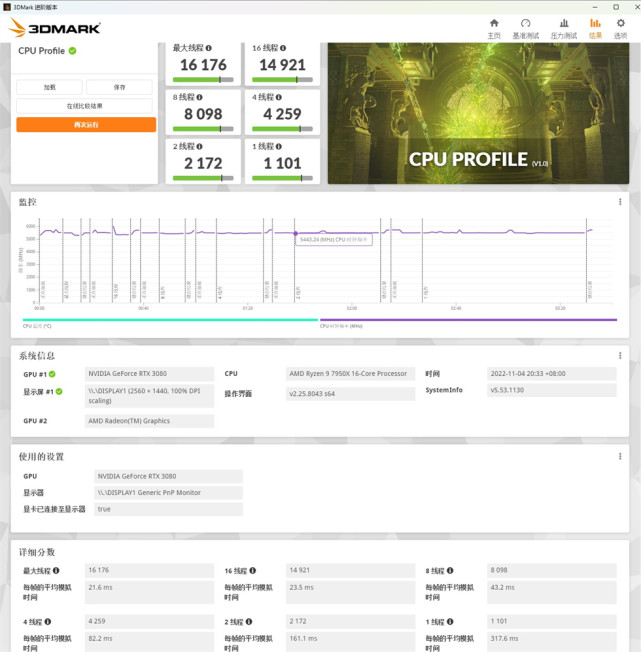Click the 2 172 score progress bar

203,178
